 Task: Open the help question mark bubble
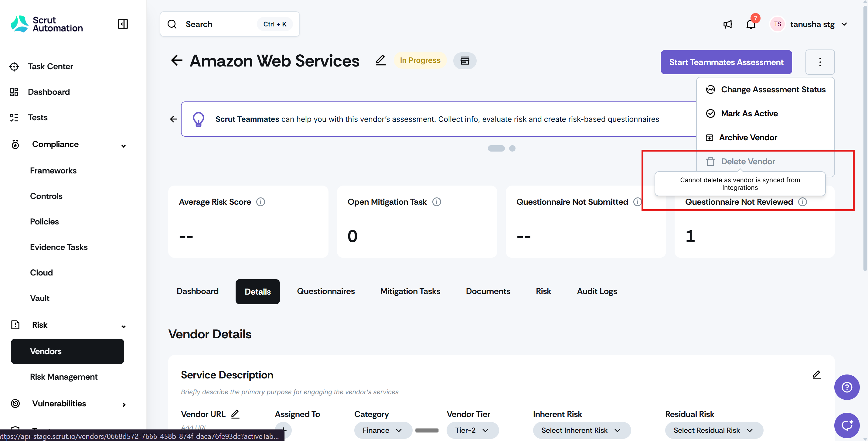point(846,387)
